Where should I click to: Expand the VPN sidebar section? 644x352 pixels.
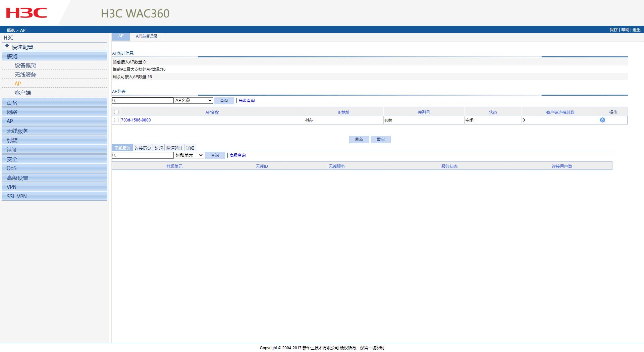pos(54,187)
